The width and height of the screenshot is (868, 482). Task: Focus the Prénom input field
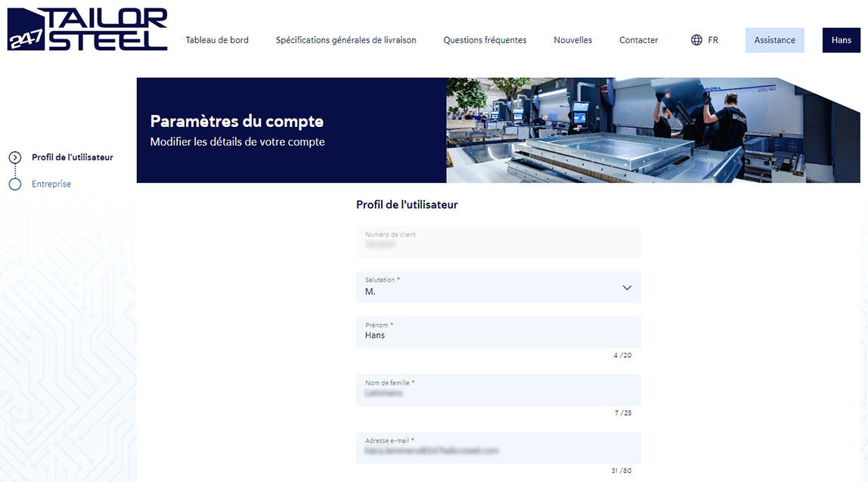pos(498,334)
